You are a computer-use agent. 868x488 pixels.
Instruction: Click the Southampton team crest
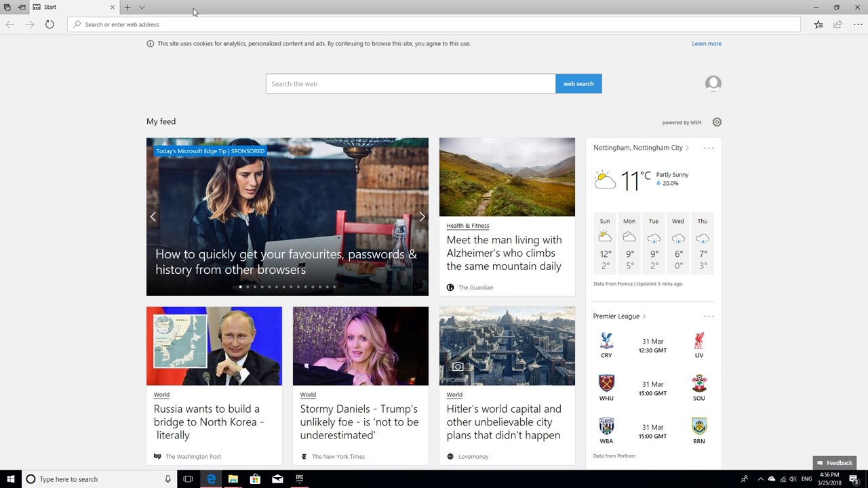point(699,383)
